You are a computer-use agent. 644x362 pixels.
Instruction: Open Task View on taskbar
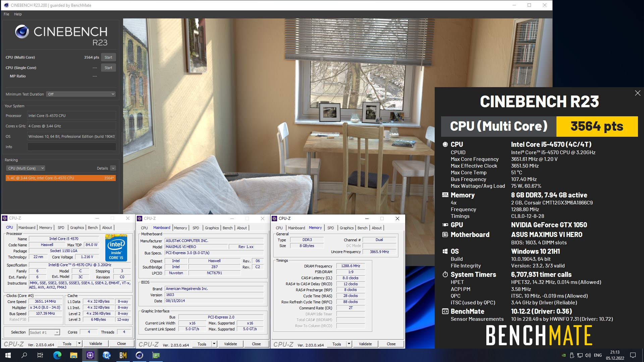40,355
